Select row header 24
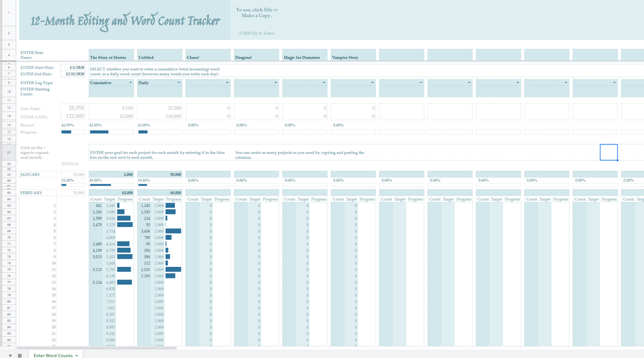The height and width of the screenshot is (358, 644). [x=8, y=175]
